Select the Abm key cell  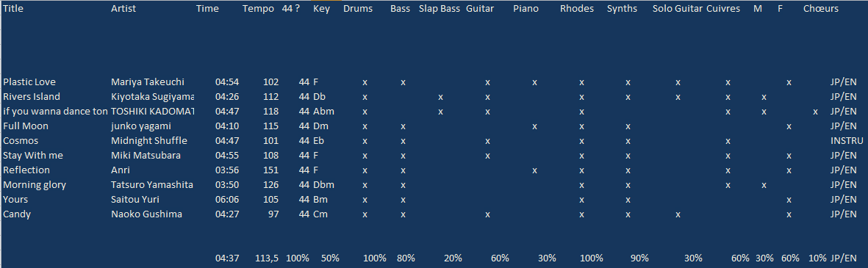tap(324, 112)
